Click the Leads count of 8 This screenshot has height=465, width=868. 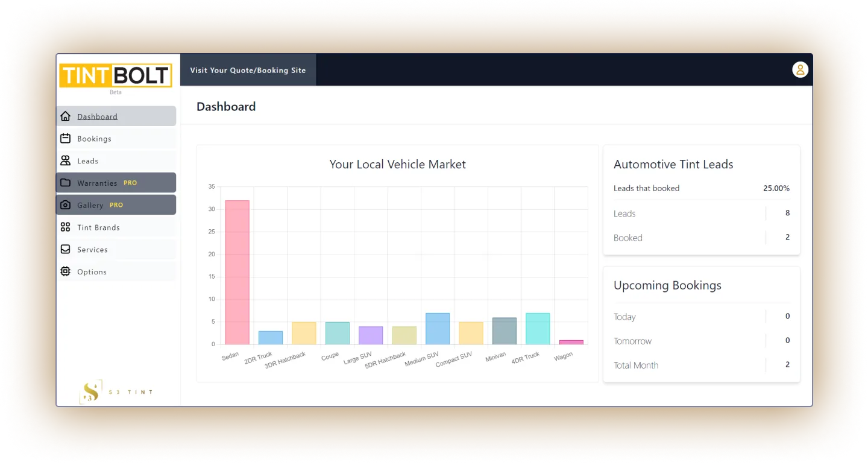[x=787, y=213]
